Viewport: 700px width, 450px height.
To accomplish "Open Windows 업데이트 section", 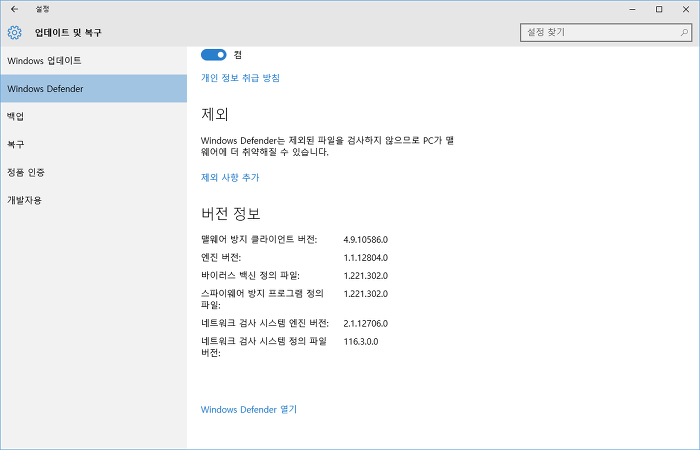I will point(93,61).
